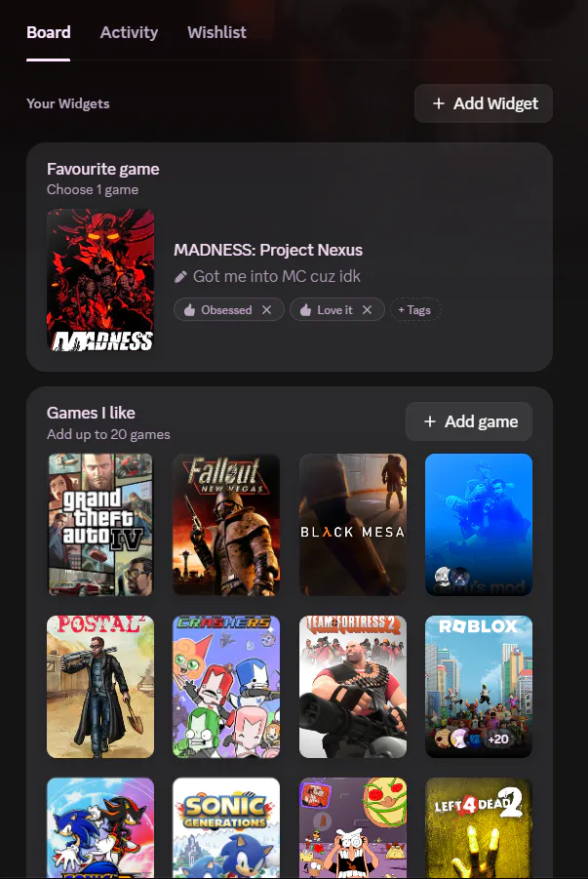Select the Board tab
This screenshot has height=879, width=588.
click(x=48, y=32)
